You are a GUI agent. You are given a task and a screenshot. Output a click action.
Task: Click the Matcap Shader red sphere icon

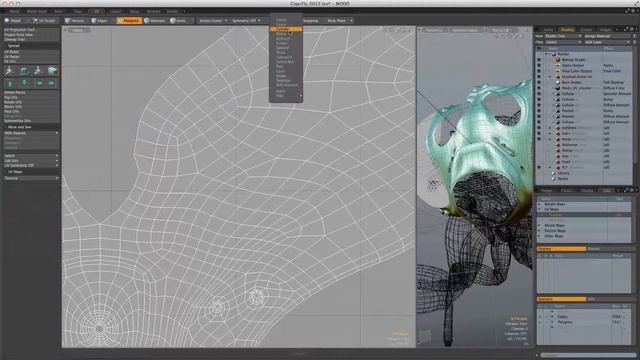(x=558, y=60)
